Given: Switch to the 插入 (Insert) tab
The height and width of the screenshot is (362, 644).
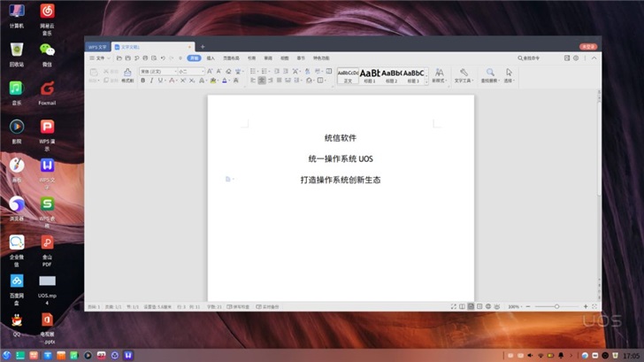Looking at the screenshot, I should pyautogui.click(x=211, y=58).
